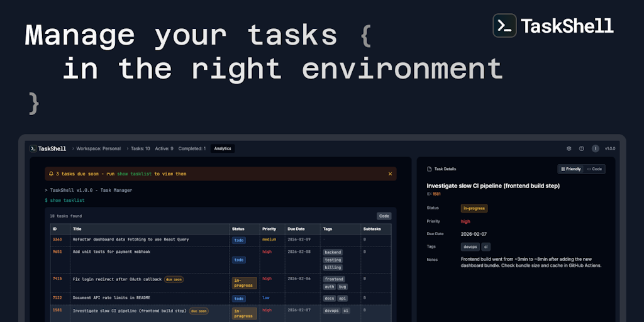Click the bell icon in due-soon alert
Image resolution: width=644 pixels, height=322 pixels.
tap(51, 174)
